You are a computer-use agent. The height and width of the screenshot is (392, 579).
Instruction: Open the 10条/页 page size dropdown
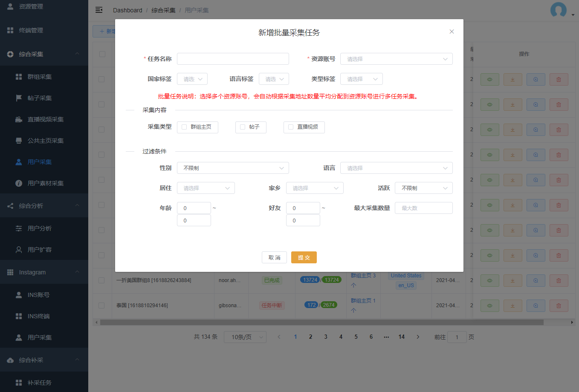click(246, 337)
